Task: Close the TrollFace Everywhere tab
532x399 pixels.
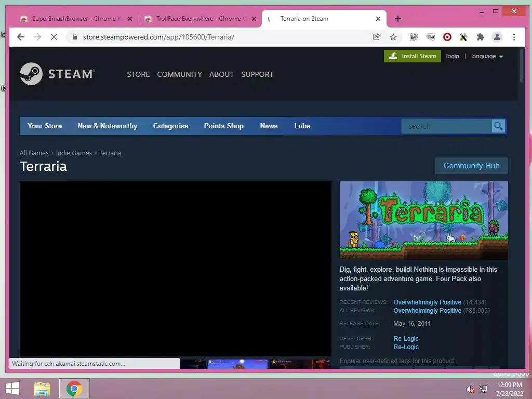Action: point(254,19)
